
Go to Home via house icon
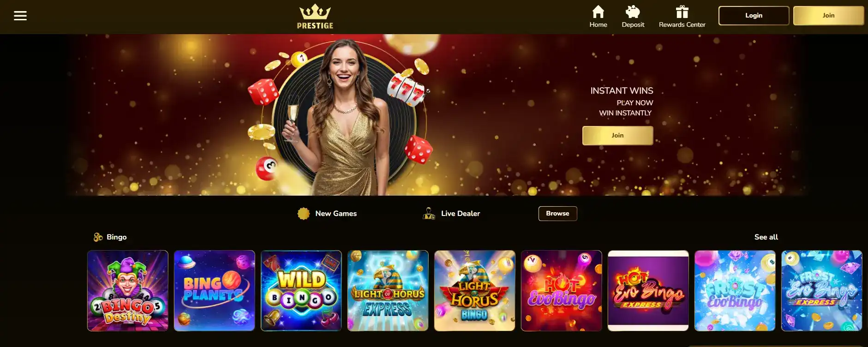tap(598, 12)
